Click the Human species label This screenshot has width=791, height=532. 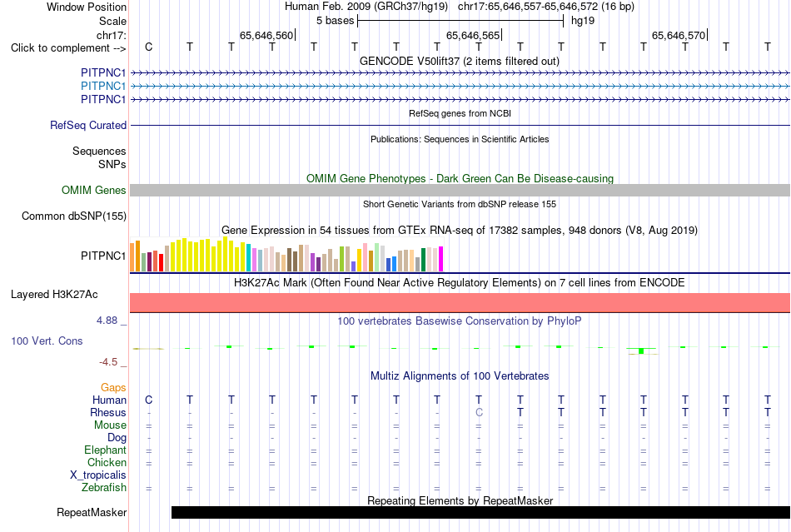click(109, 400)
